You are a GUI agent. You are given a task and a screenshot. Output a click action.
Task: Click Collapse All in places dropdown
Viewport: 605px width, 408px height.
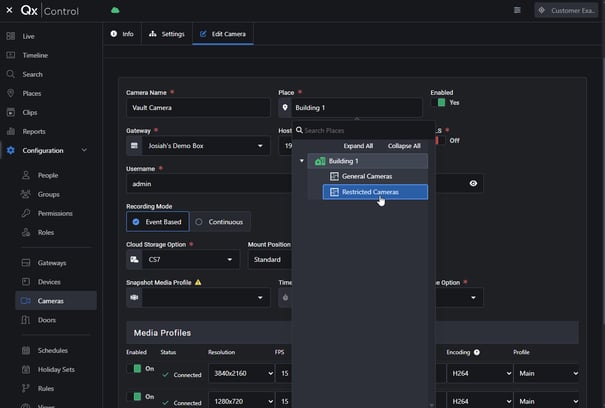(404, 146)
